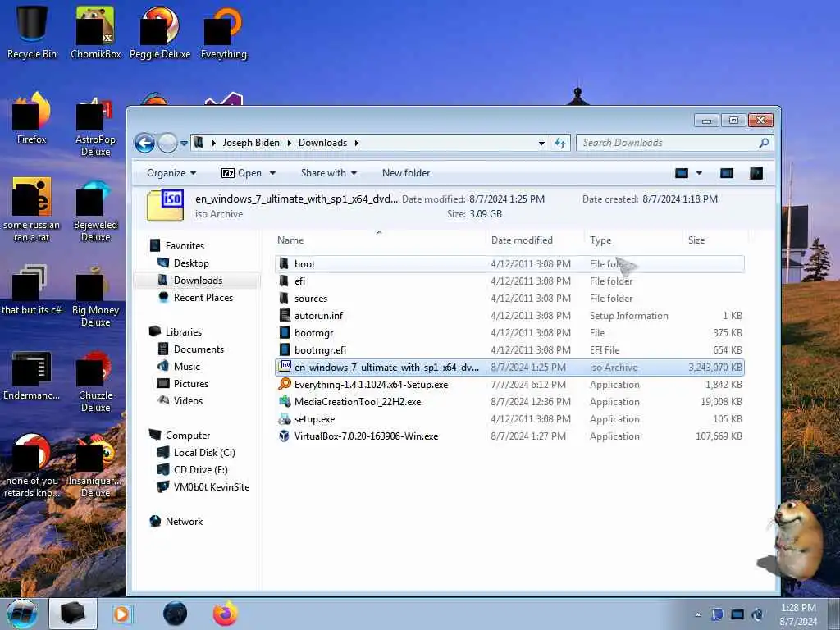Select Joseph Biden in the address breadcrumb
The width and height of the screenshot is (840, 630).
pyautogui.click(x=251, y=143)
